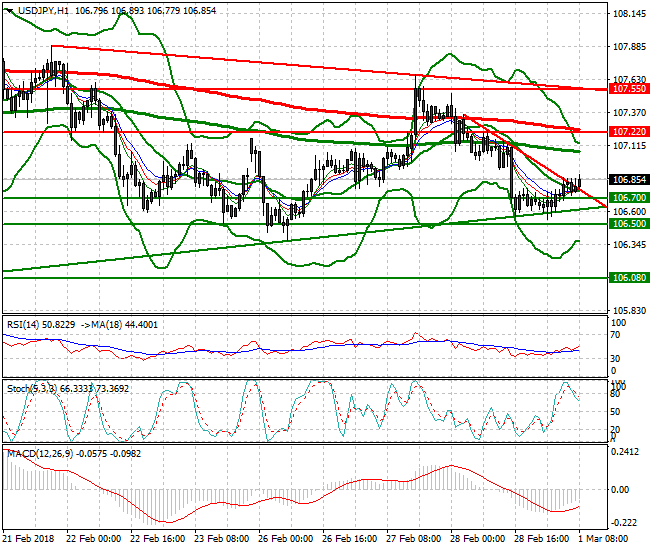The image size is (650, 550).
Task: Click the 23 Feb 08:00 time label
Action: click(221, 539)
